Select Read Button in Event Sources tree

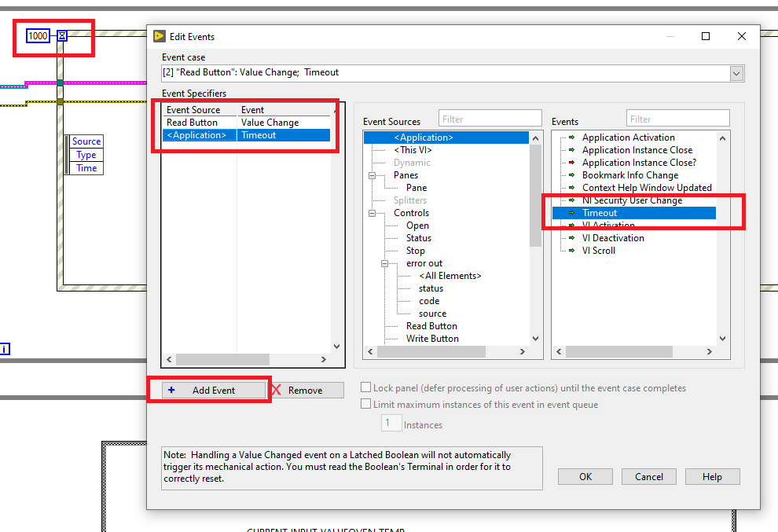(431, 326)
